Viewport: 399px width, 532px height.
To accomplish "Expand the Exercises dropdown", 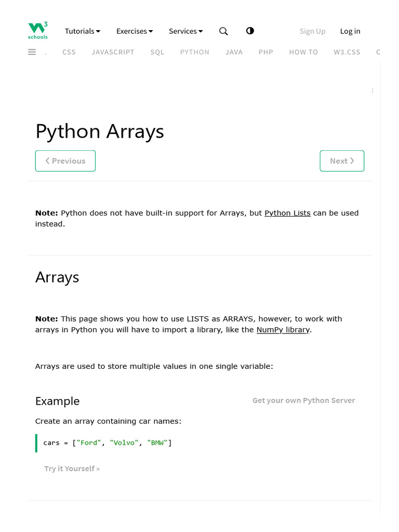I will (135, 31).
